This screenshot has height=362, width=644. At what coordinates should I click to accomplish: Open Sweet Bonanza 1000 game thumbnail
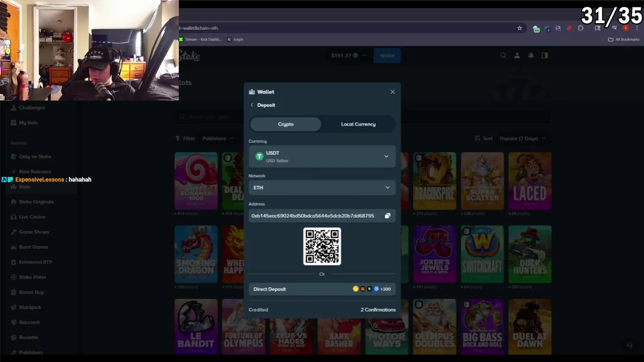(x=196, y=181)
